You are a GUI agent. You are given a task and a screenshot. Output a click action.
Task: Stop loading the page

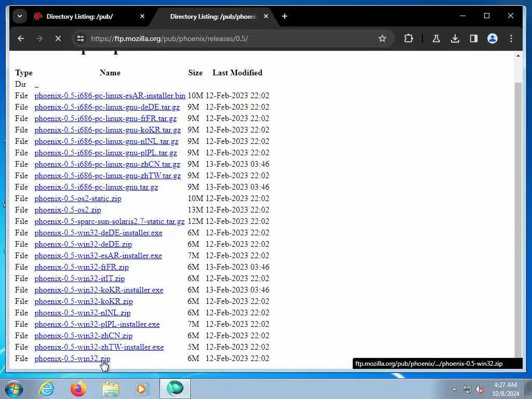pyautogui.click(x=58, y=38)
